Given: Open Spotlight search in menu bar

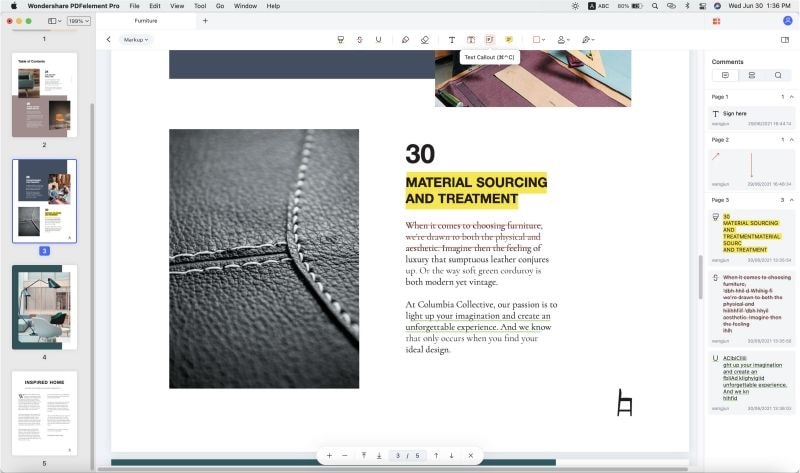Looking at the screenshot, I should click(655, 6).
